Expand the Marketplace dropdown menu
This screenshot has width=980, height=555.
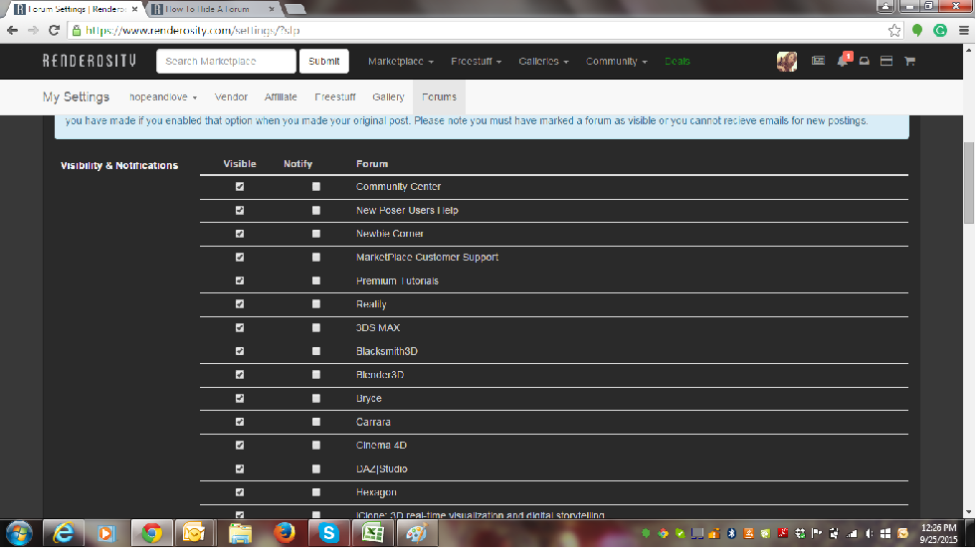pos(403,62)
